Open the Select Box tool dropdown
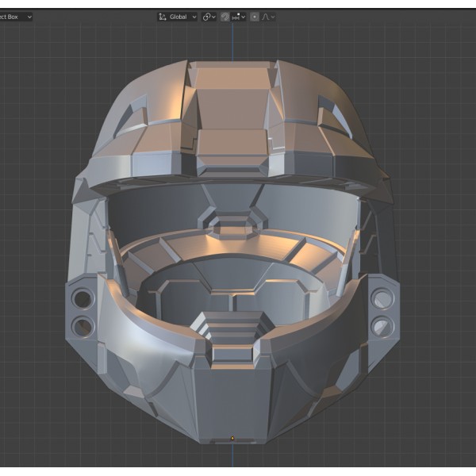476x476 pixels. click(16, 17)
